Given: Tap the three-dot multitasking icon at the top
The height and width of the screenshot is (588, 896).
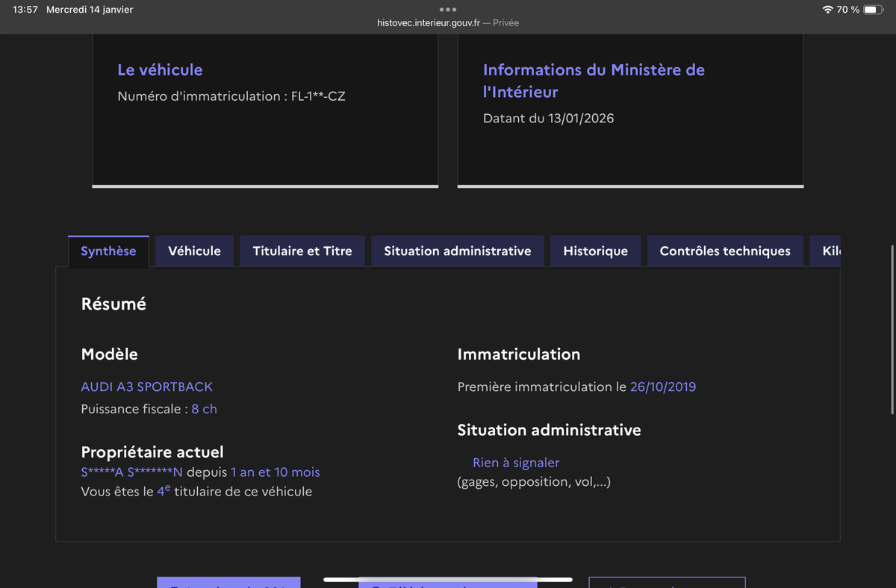Looking at the screenshot, I should point(447,10).
